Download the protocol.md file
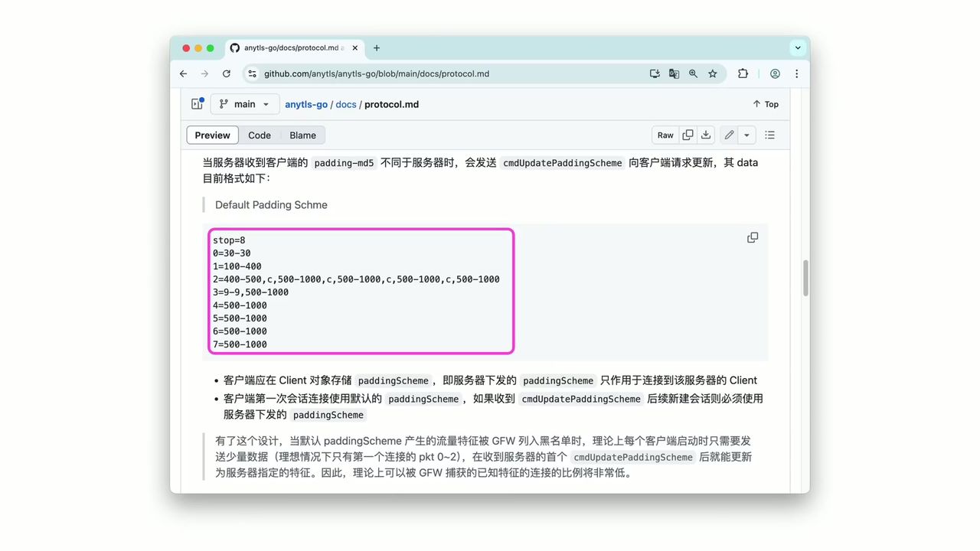Screen dimensions: 980x551 click(x=705, y=135)
